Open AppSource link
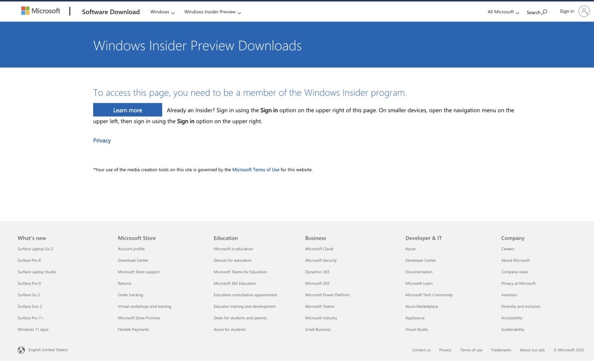The image size is (594, 364). click(415, 318)
